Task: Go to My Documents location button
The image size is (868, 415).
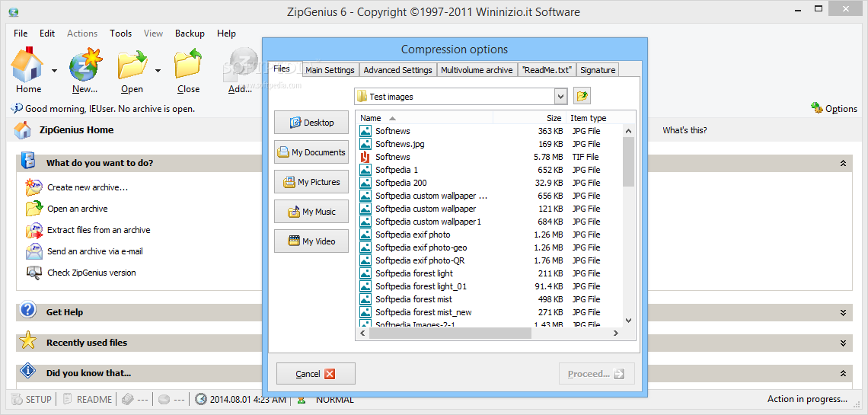Action: click(x=311, y=152)
